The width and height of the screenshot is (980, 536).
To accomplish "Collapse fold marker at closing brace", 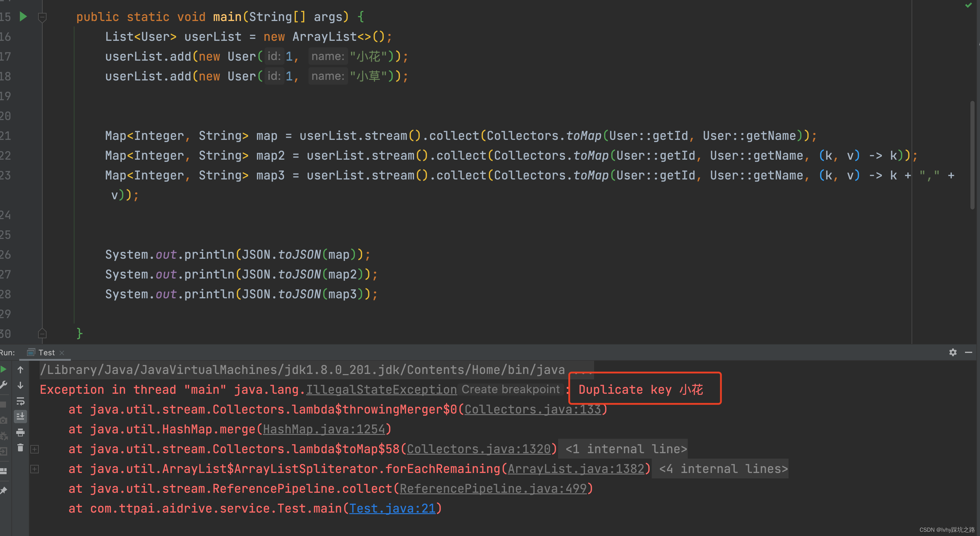I will (x=42, y=334).
